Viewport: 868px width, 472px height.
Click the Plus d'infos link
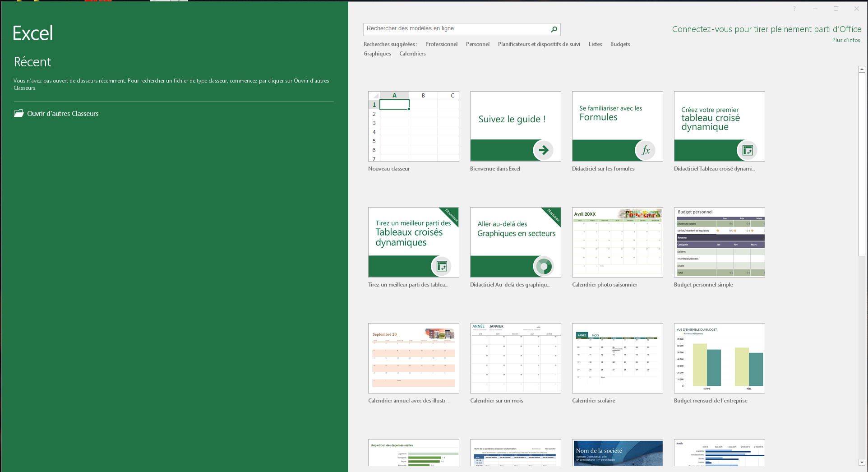coord(846,40)
